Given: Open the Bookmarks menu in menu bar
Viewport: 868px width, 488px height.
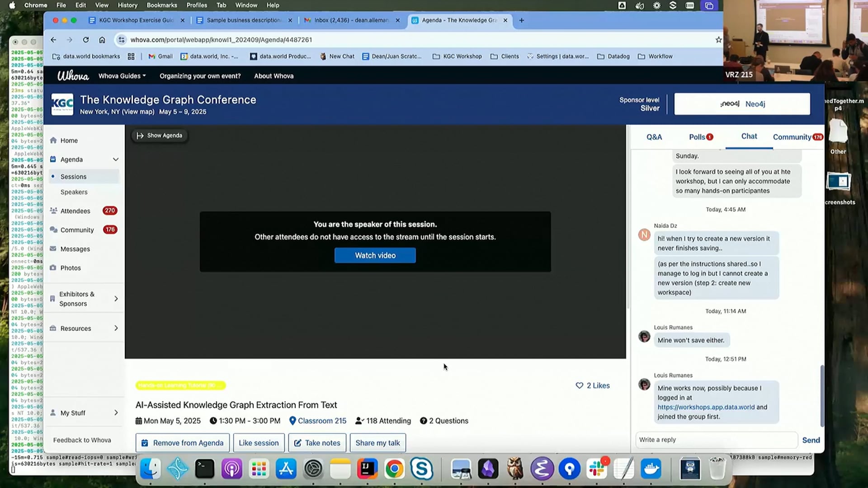Looking at the screenshot, I should 161,5.
